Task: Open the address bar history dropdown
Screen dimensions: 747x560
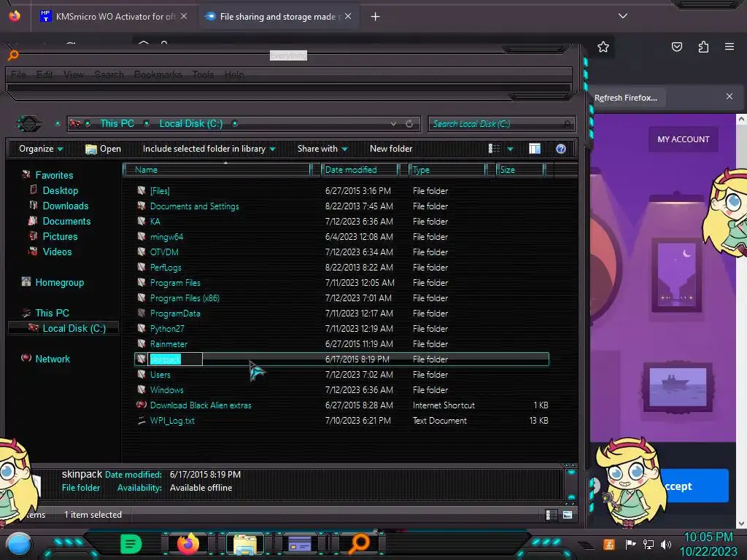Action: (393, 124)
